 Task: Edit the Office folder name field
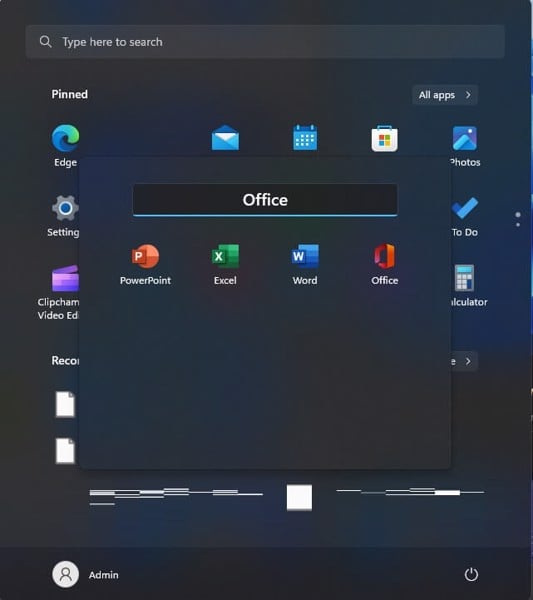[x=265, y=200]
